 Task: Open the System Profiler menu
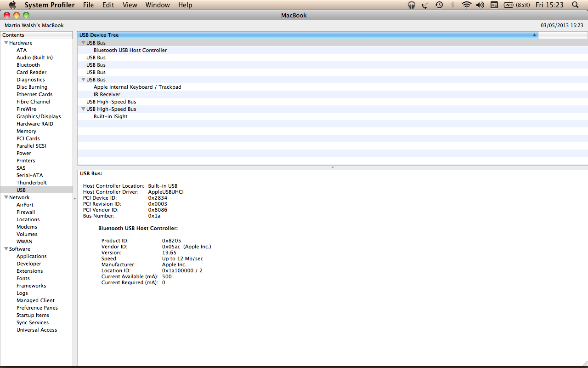[50, 5]
